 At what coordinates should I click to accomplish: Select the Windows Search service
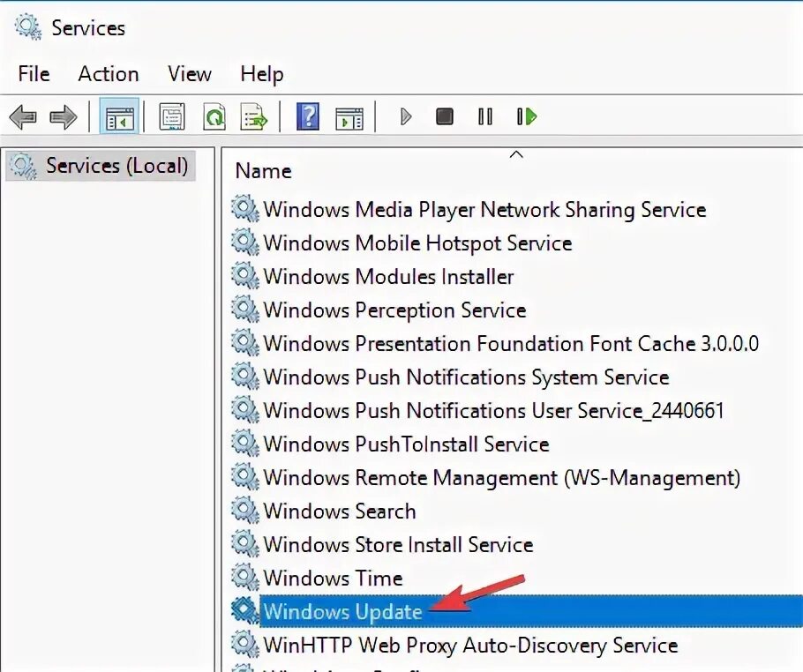click(x=340, y=511)
